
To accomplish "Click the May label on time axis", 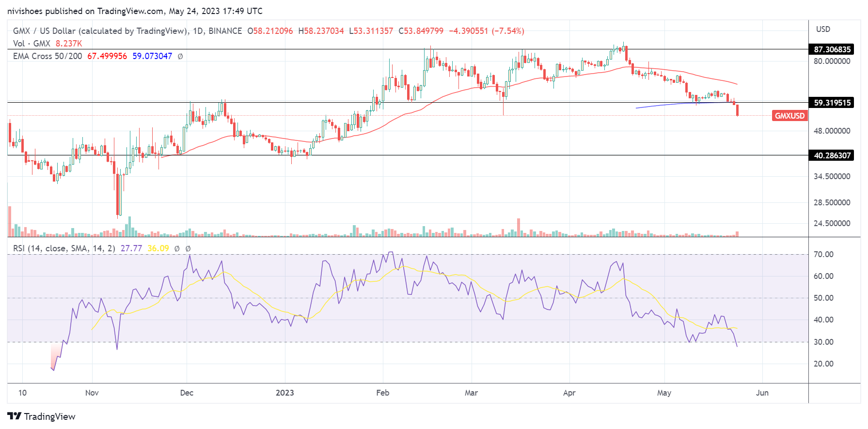I will [664, 393].
